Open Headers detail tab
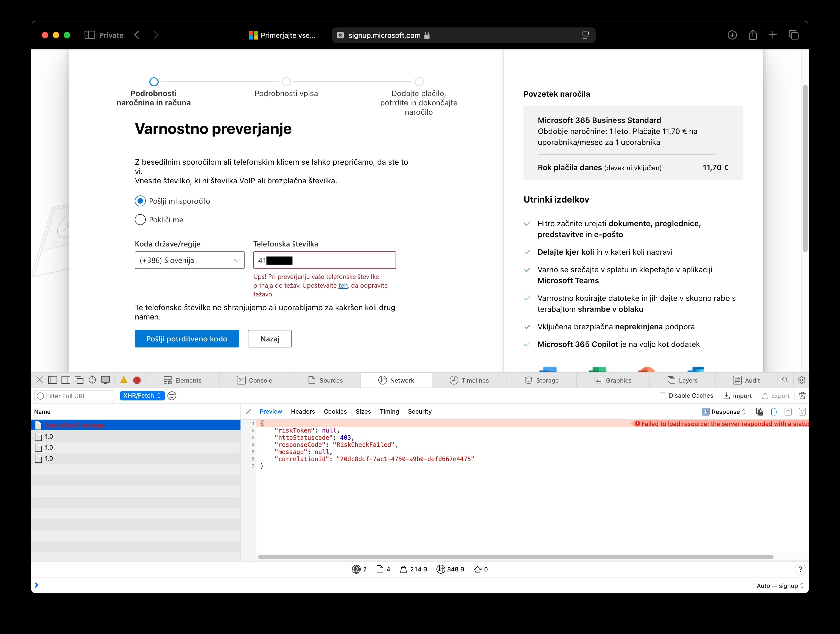This screenshot has width=840, height=634. click(x=303, y=411)
